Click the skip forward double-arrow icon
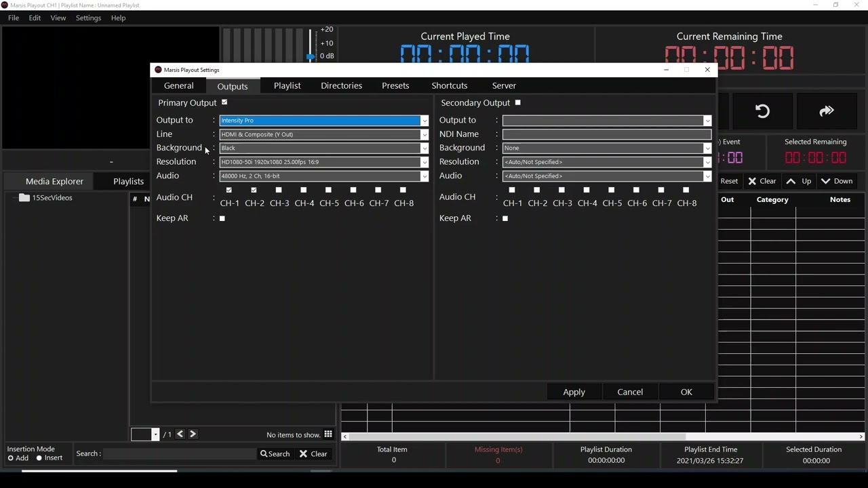Viewport: 868px width, 488px height. [826, 111]
